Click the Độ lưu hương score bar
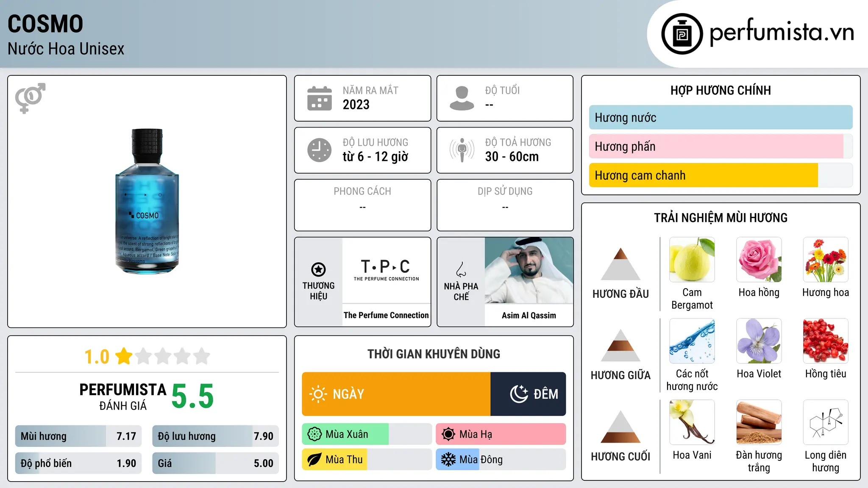Screen dimensions: 868x488 pos(215,436)
